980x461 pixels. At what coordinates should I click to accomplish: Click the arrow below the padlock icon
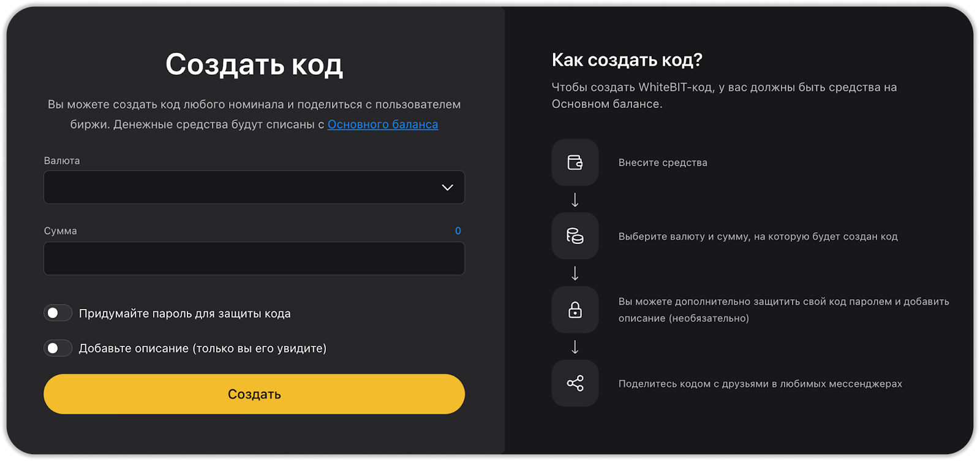(x=575, y=347)
